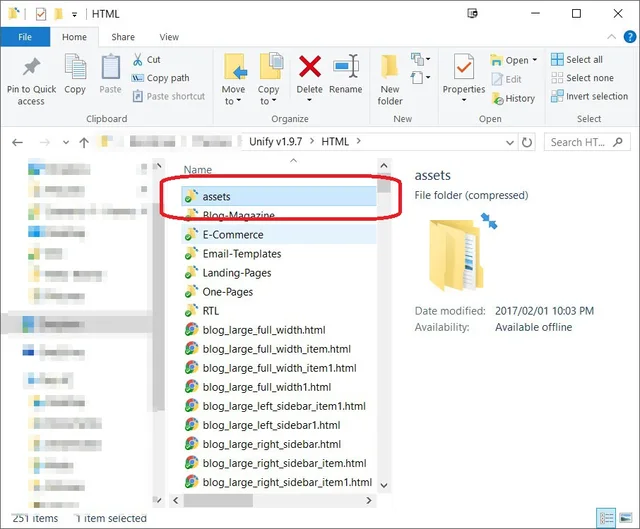Click HTML breadcrumb in address bar
Viewport: 640px width, 529px height.
[335, 142]
